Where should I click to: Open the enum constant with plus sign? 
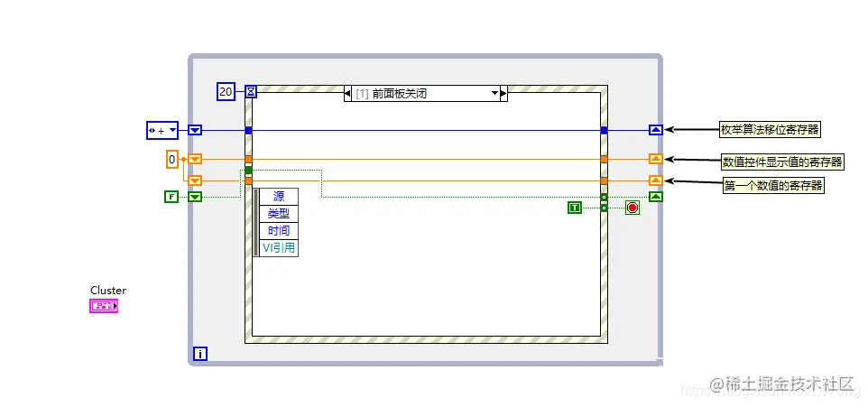162,131
